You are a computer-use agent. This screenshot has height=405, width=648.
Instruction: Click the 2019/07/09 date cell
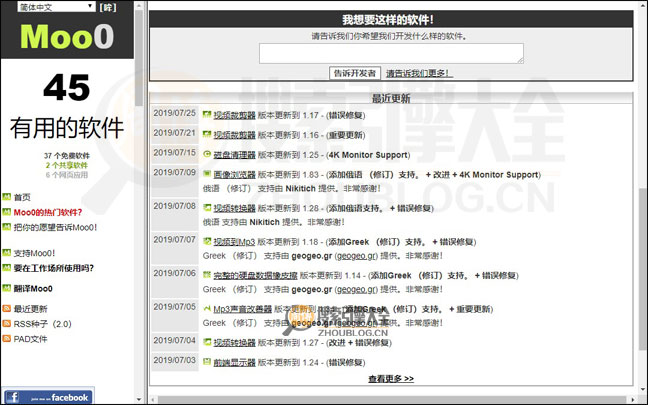175,181
